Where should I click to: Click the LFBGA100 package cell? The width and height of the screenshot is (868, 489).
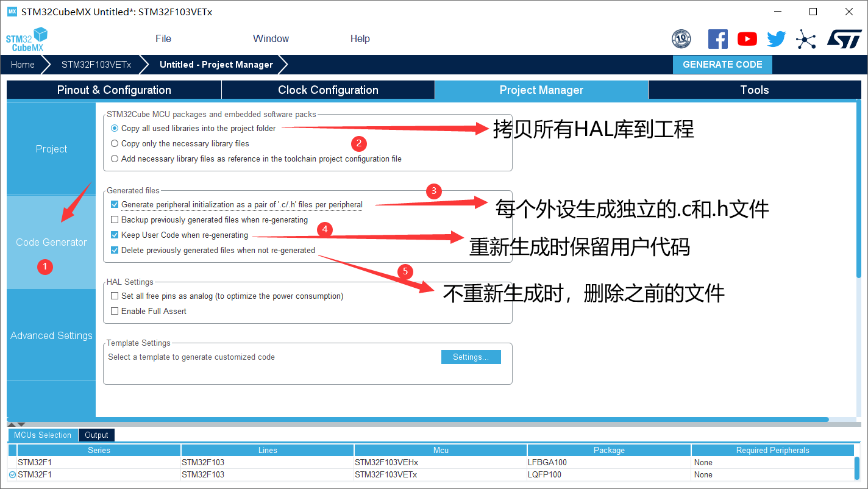pyautogui.click(x=609, y=462)
